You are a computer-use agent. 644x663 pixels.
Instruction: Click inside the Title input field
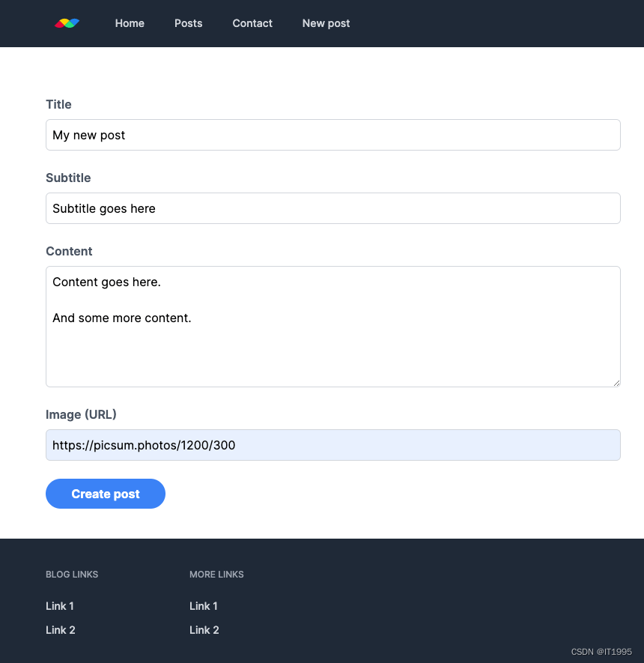332,135
